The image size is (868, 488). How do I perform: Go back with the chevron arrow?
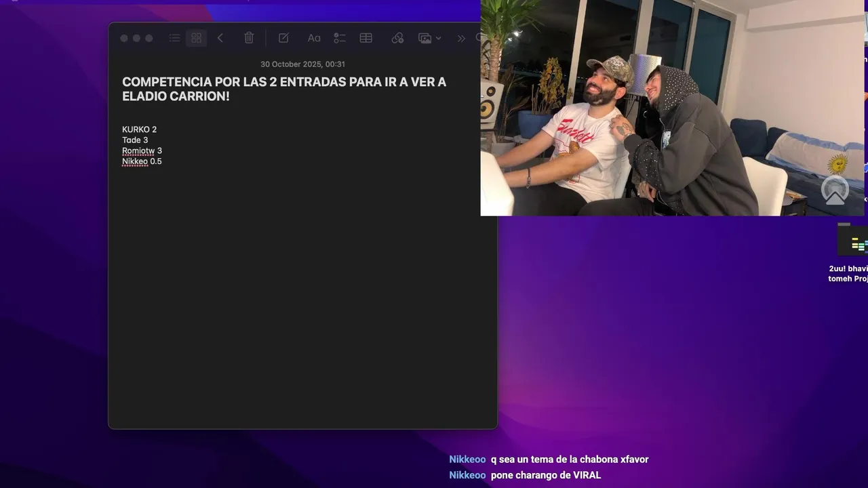pyautogui.click(x=220, y=38)
